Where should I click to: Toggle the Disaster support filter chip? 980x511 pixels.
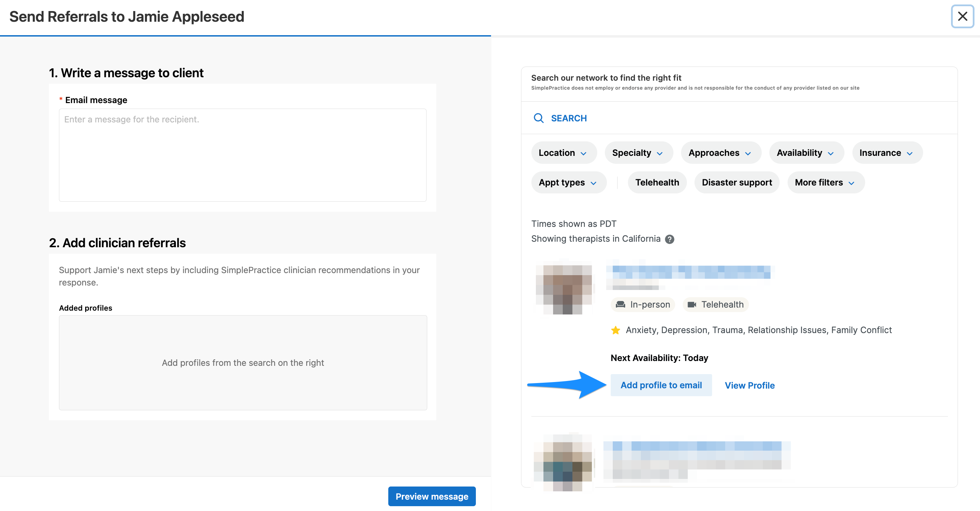(x=737, y=182)
